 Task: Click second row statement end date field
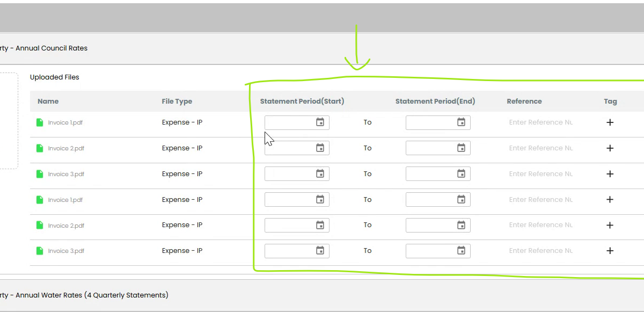438,148
